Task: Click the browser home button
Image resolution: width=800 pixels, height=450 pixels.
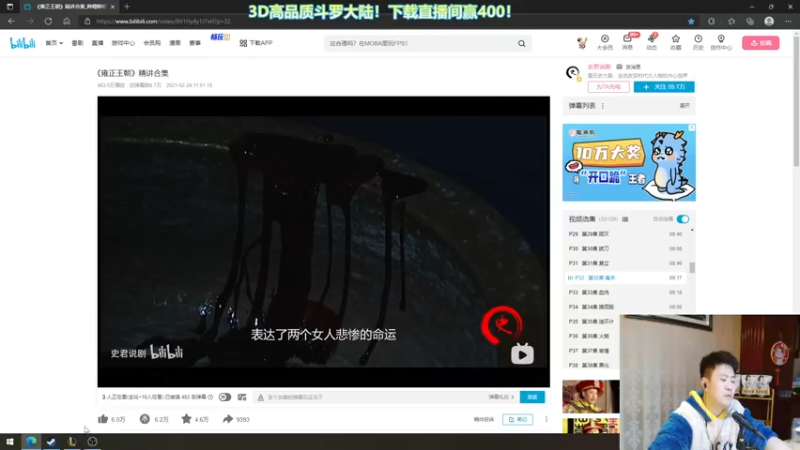Action: (66, 21)
